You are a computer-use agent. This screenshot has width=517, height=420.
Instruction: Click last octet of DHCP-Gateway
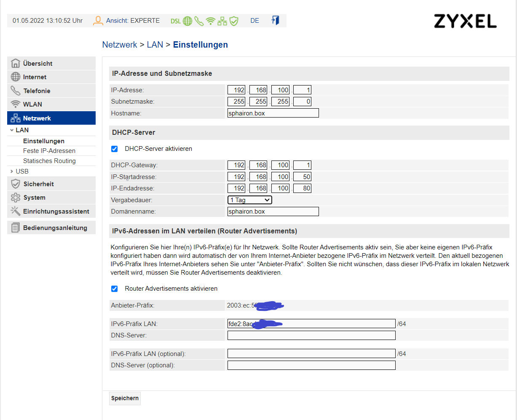tap(302, 165)
